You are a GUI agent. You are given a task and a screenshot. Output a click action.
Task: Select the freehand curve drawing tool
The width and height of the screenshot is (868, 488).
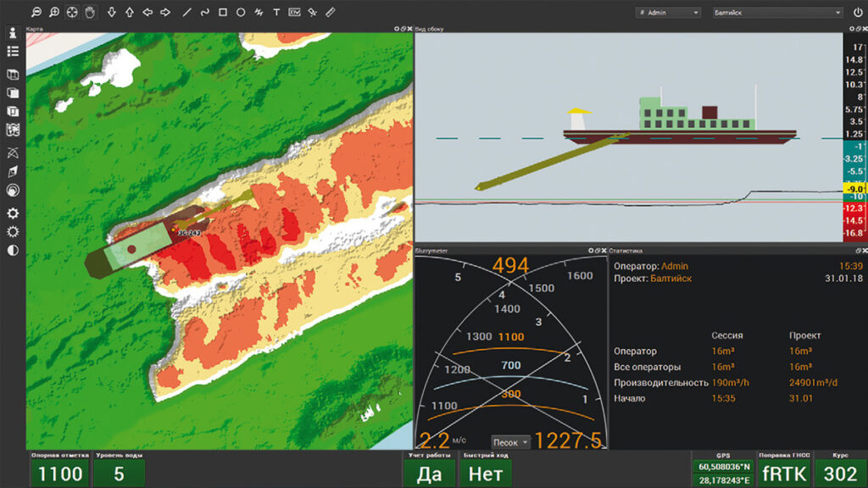point(205,12)
